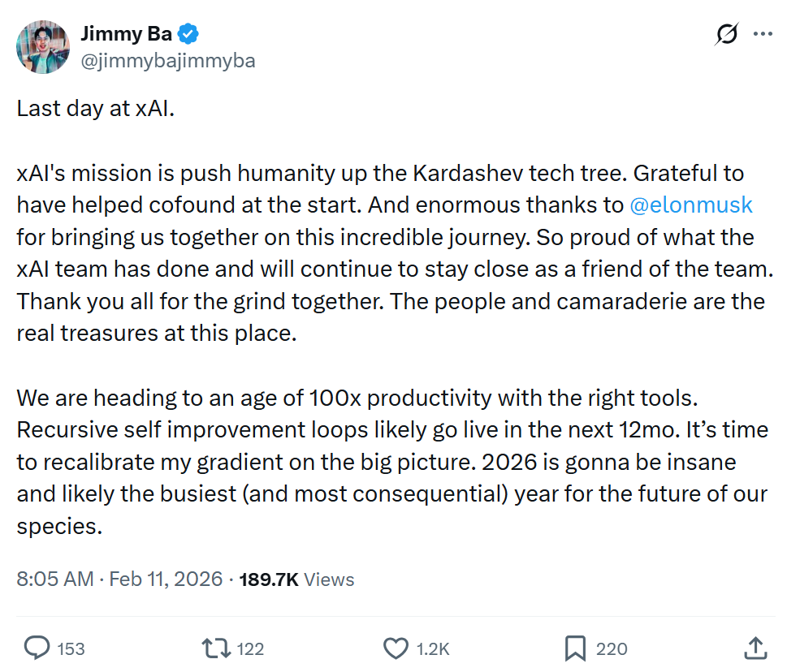The width and height of the screenshot is (787, 672).
Task: Click the 153 replies count
Action: (71, 649)
